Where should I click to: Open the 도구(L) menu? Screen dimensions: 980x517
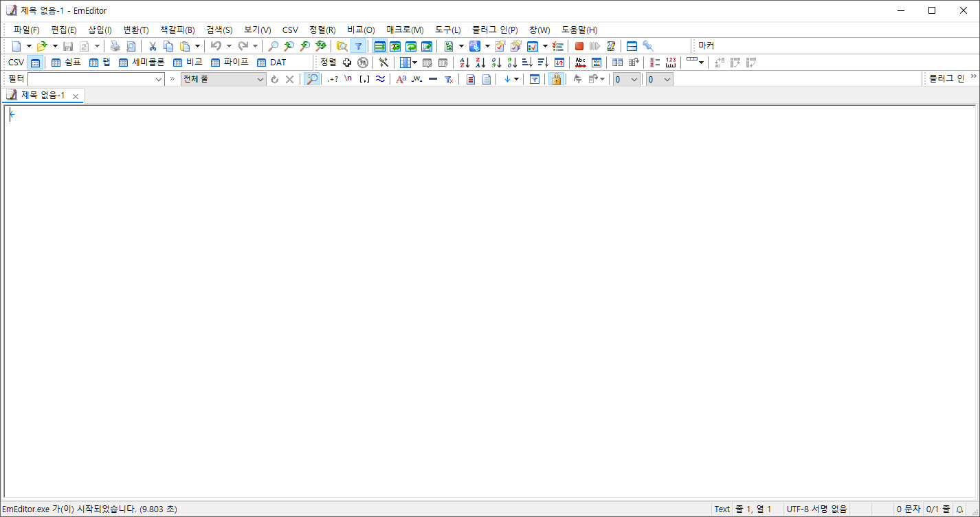click(x=448, y=30)
